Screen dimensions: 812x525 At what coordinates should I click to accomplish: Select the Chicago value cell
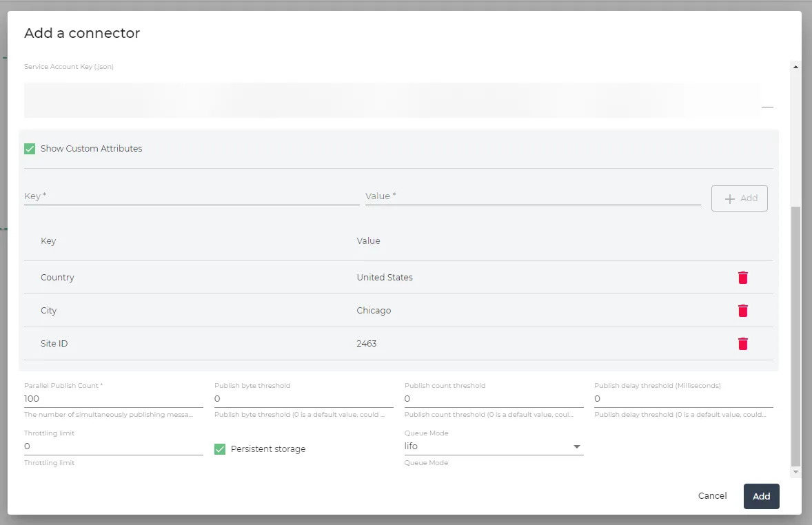tap(374, 311)
